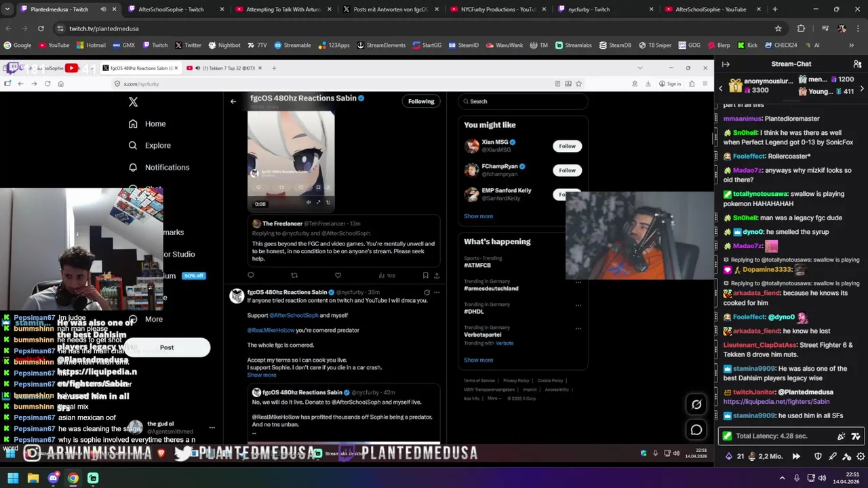
Task: Open Chrome from the taskbar
Action: click(x=73, y=478)
